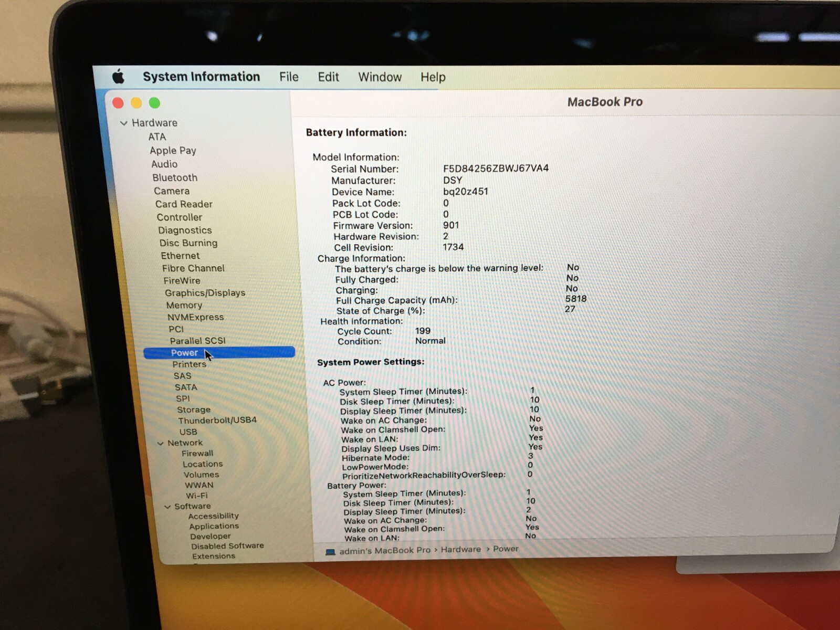Click the Battery Information heading
Viewport: 840px width, 630px height.
pos(356,133)
